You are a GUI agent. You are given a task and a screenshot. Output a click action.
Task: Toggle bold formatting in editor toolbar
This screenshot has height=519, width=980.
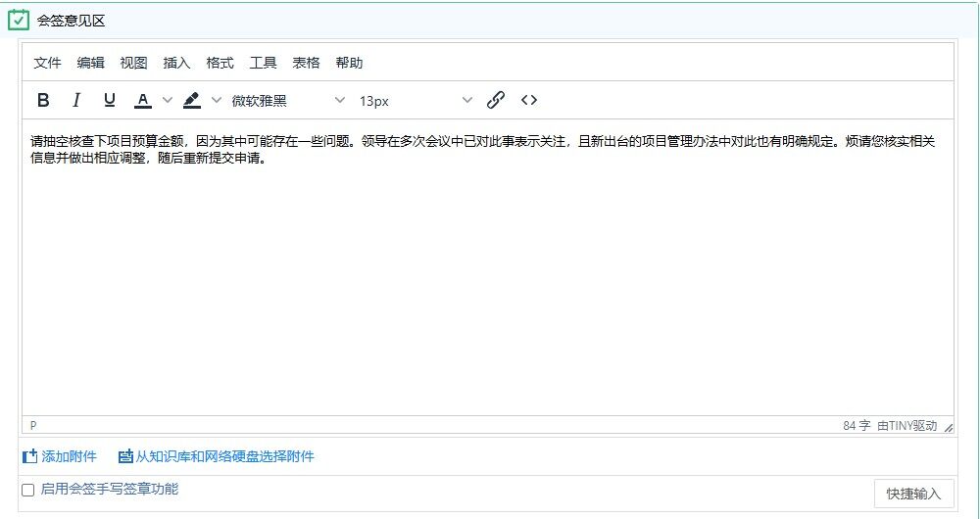pyautogui.click(x=43, y=100)
